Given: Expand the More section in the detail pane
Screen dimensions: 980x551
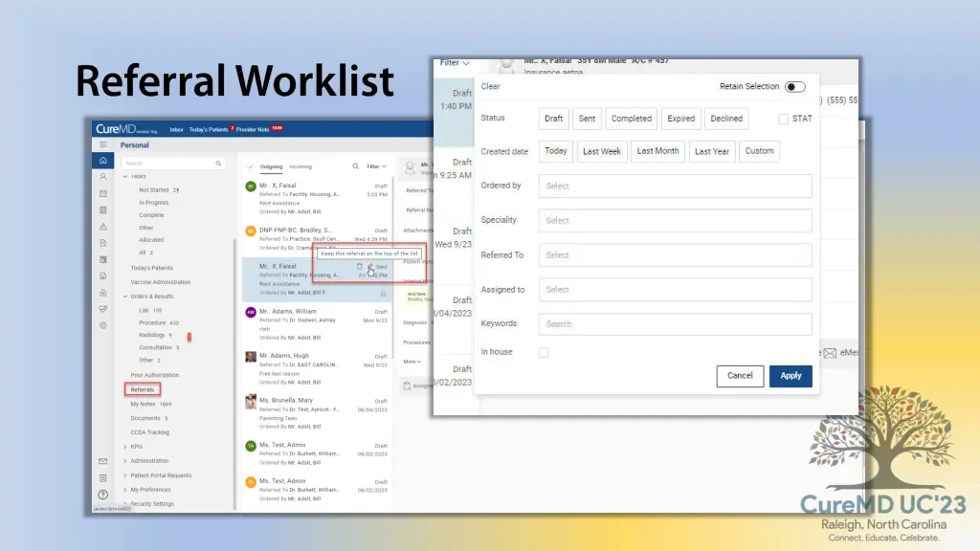Looking at the screenshot, I should point(412,361).
